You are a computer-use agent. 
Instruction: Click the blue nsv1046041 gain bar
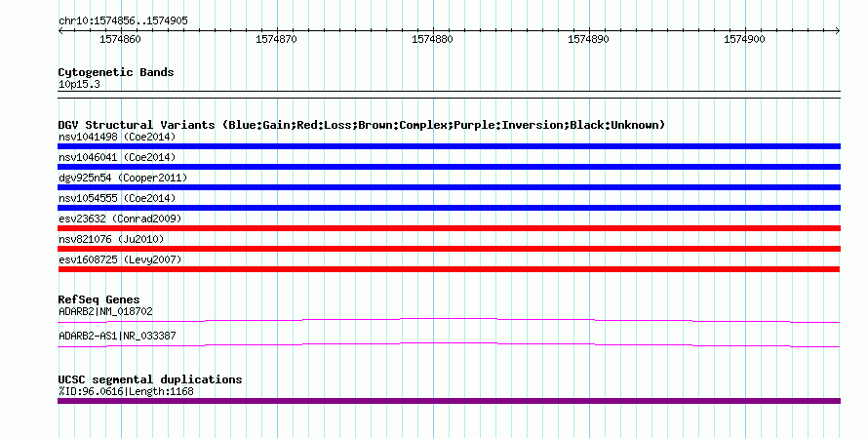449,167
